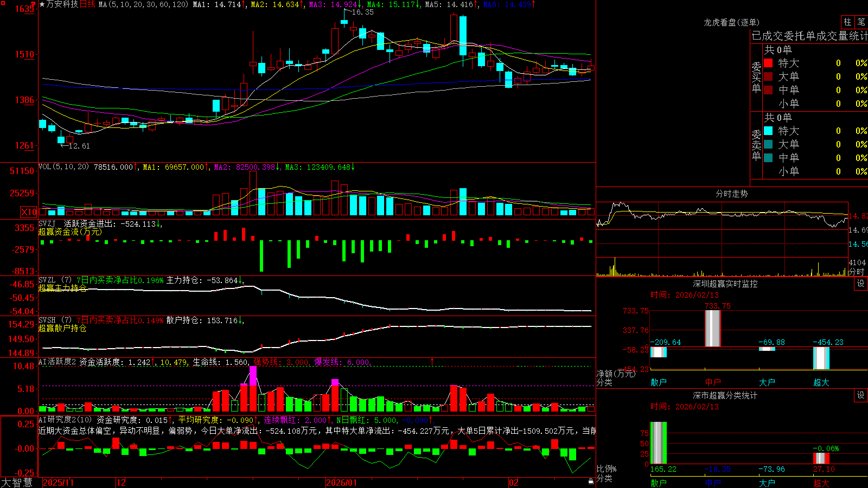The width and height of the screenshot is (868, 488).
Task: Click the -209.64 散户 bar in realtime monitor
Action: (659, 352)
